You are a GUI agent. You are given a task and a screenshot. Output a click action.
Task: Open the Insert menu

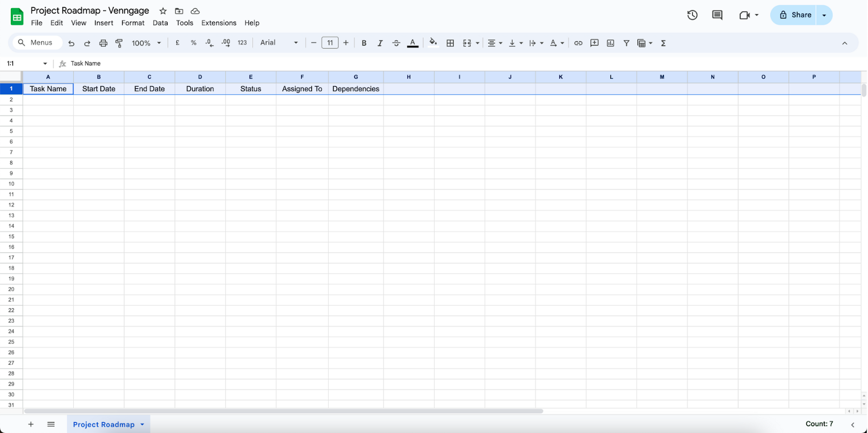pos(104,23)
